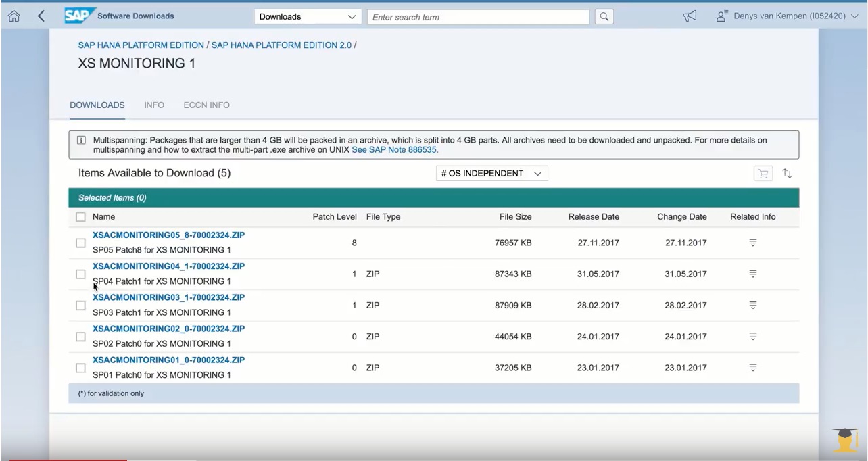Click the download basket cart icon

pyautogui.click(x=763, y=174)
